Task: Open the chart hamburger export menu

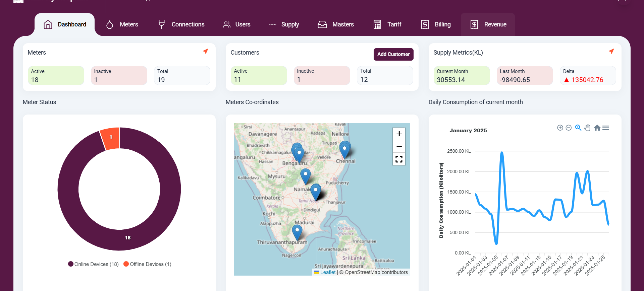Action: 605,128
